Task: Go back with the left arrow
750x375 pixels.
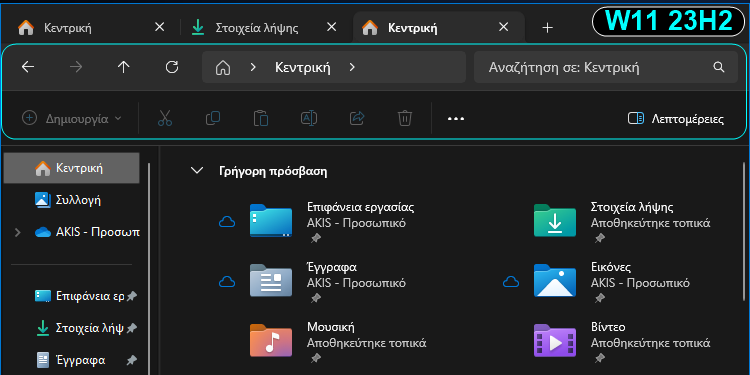Action: pyautogui.click(x=28, y=67)
